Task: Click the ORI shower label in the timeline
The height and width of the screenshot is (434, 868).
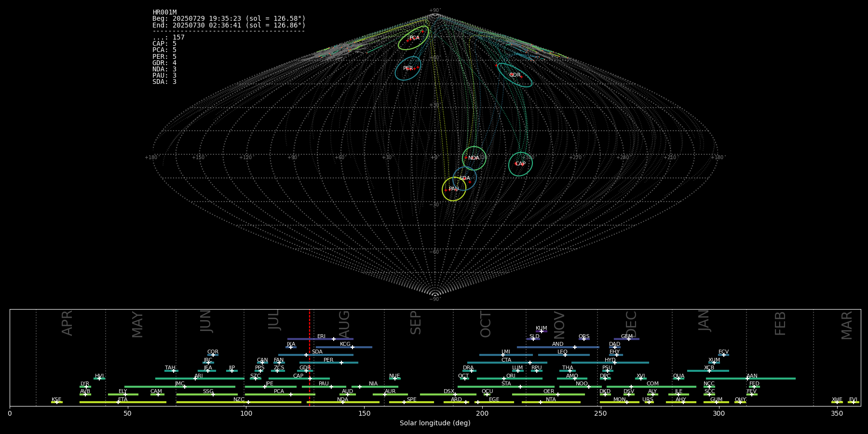Action: pyautogui.click(x=511, y=376)
